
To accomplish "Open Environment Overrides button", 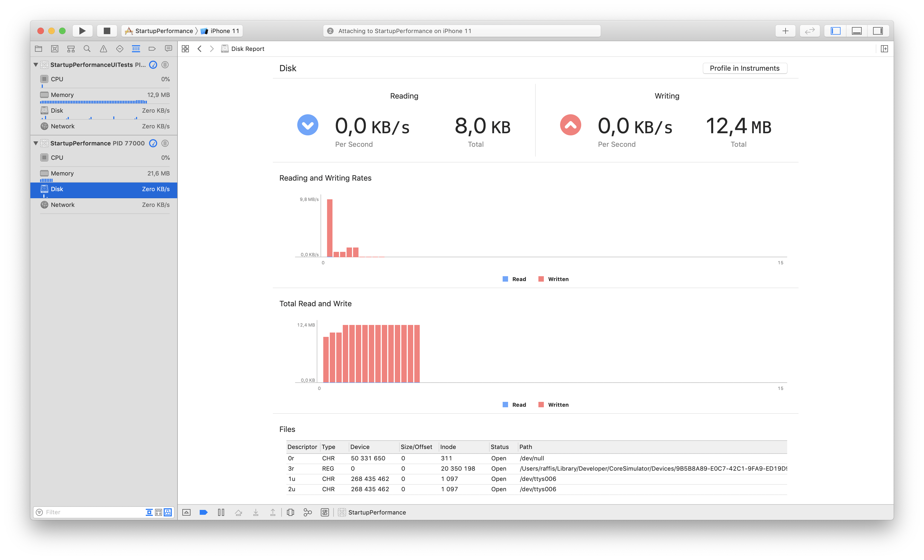I will click(325, 512).
